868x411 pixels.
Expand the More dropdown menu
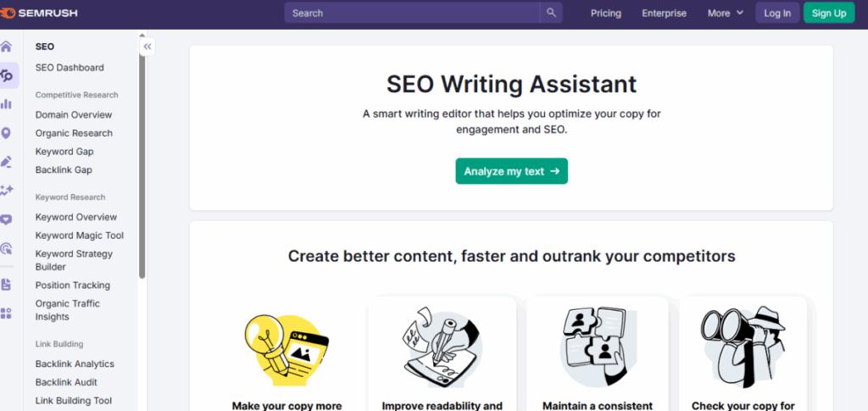coord(726,14)
